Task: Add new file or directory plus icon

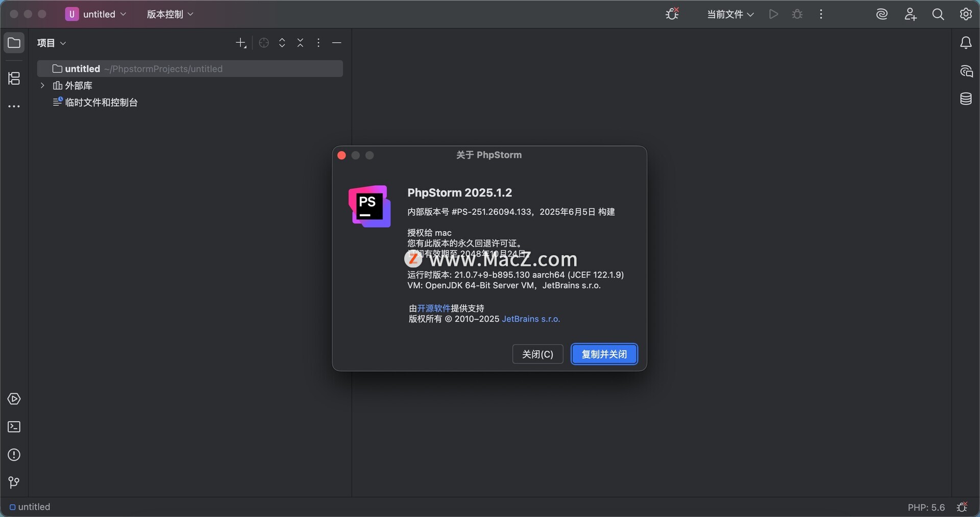Action: click(x=241, y=43)
